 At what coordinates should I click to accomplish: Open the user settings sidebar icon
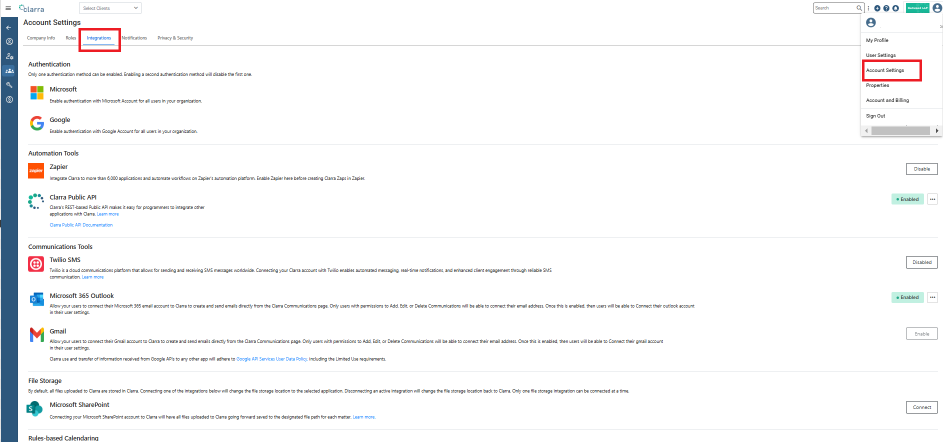pyautogui.click(x=9, y=56)
